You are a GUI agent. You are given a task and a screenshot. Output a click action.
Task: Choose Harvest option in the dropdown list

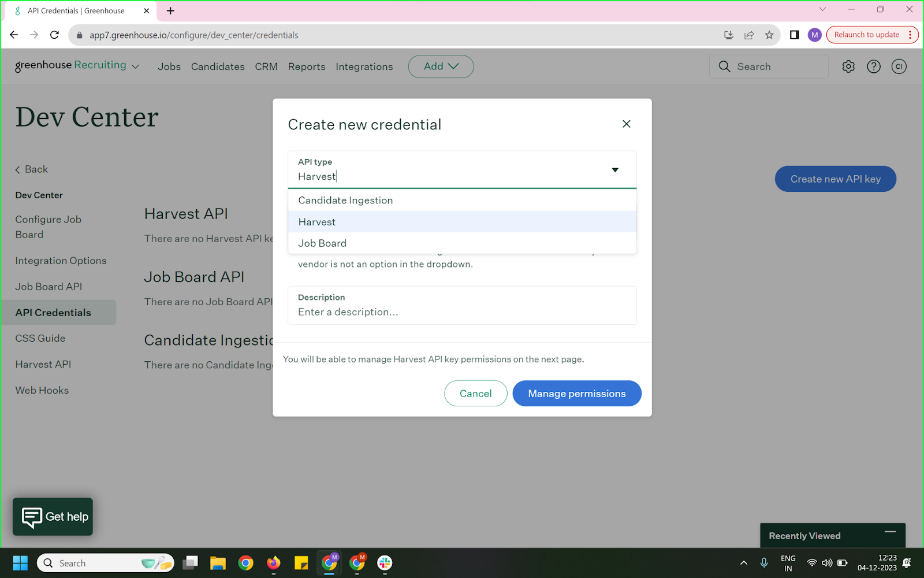tap(462, 222)
